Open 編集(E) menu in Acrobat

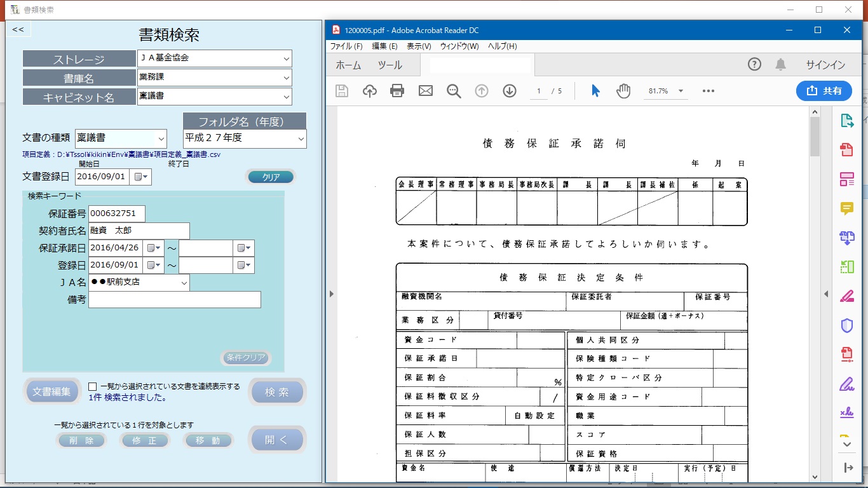coord(384,46)
